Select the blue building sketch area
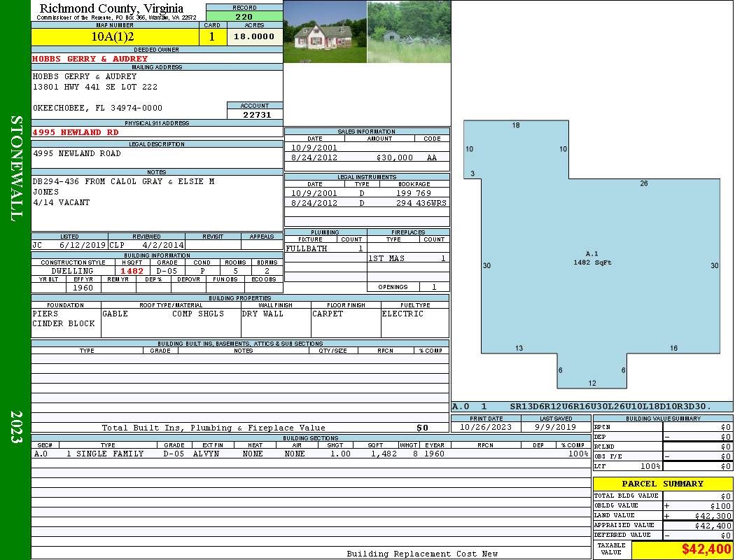735x560 pixels. pos(591,254)
